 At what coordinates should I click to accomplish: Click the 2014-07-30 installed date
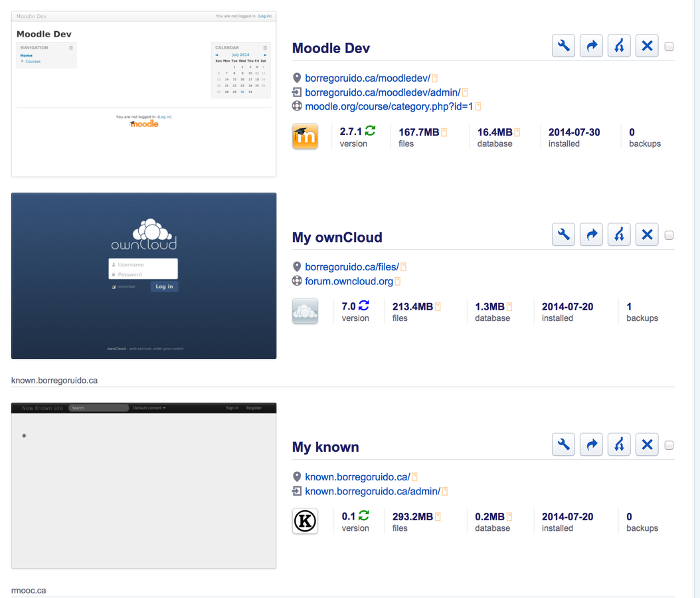tap(574, 132)
